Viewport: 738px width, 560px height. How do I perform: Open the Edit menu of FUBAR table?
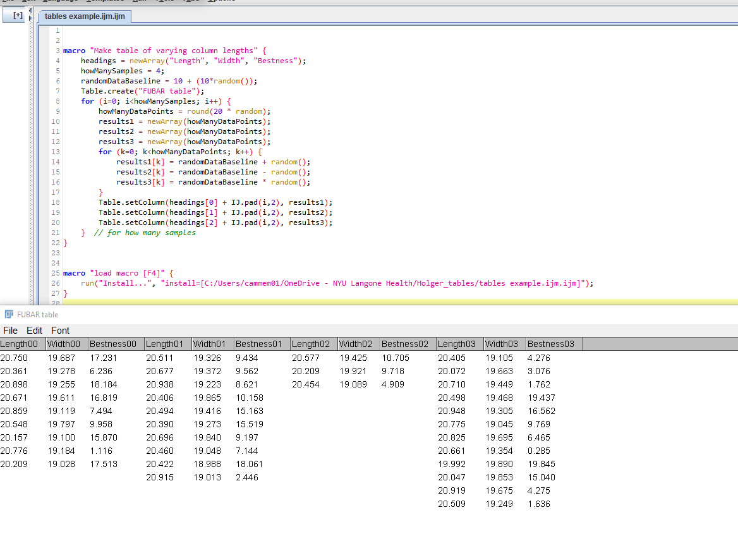click(x=34, y=331)
